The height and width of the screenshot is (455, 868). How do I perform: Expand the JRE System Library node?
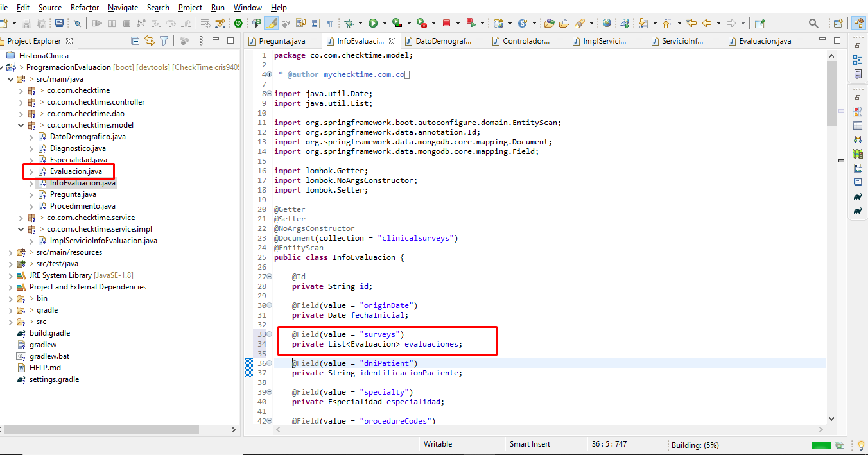pos(10,275)
